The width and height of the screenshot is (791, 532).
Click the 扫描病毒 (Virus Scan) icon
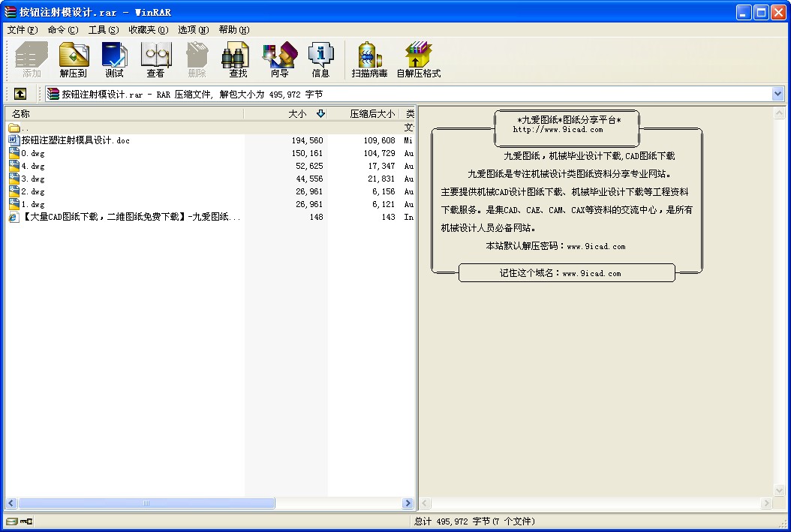pyautogui.click(x=369, y=59)
